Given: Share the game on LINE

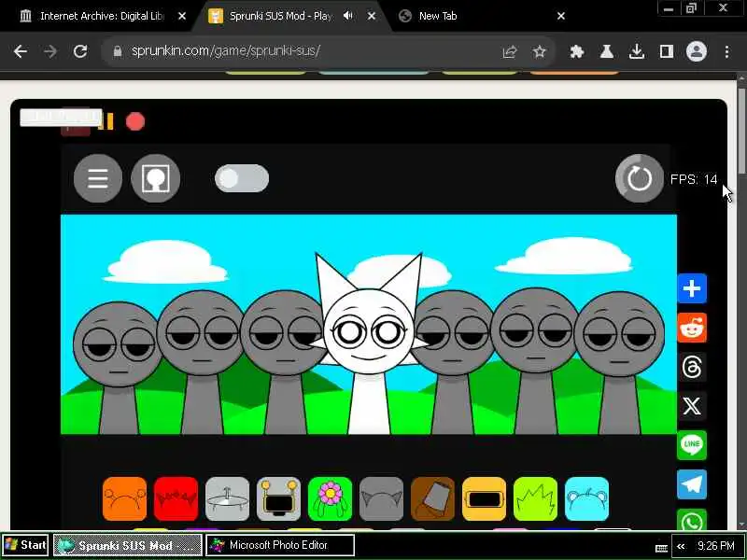Looking at the screenshot, I should click(692, 445).
